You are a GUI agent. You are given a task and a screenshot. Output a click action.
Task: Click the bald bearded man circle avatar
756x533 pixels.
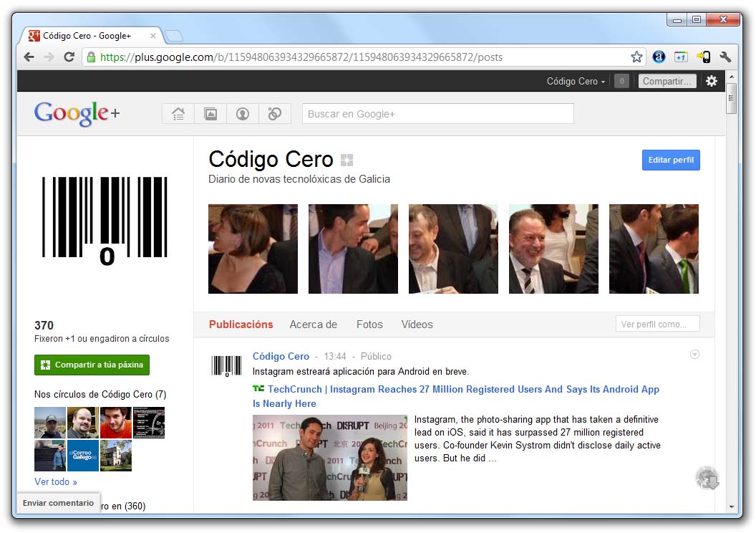pyautogui.click(x=83, y=423)
